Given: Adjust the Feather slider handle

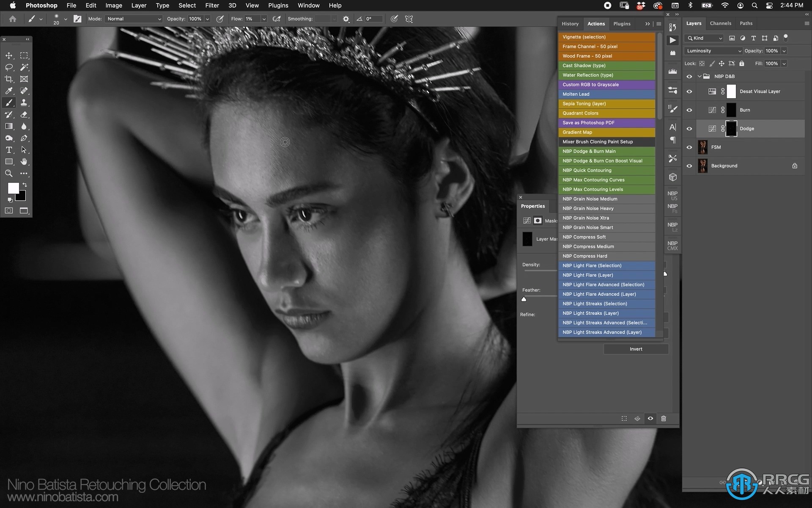Looking at the screenshot, I should click(524, 299).
